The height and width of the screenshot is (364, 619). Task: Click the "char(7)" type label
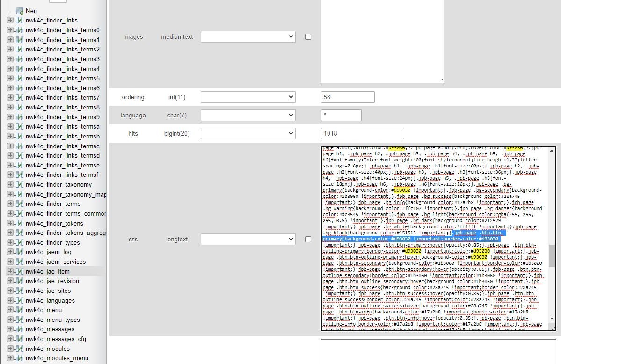[177, 115]
